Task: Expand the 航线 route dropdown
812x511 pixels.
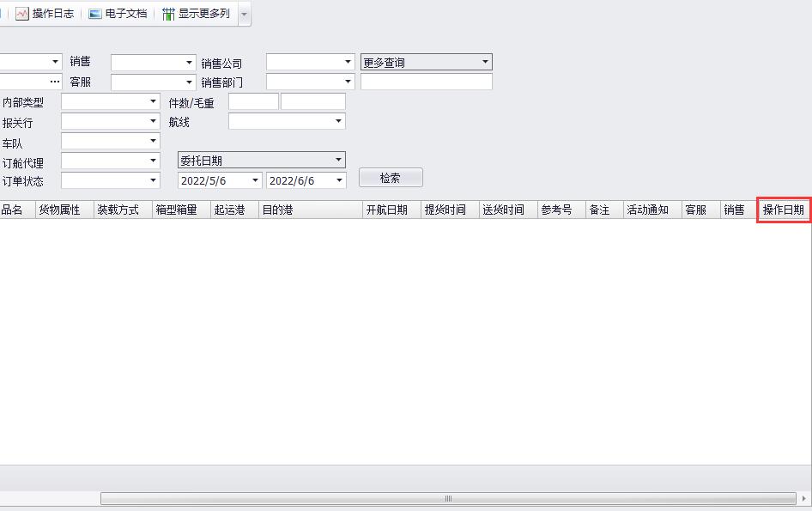Action: (x=338, y=122)
